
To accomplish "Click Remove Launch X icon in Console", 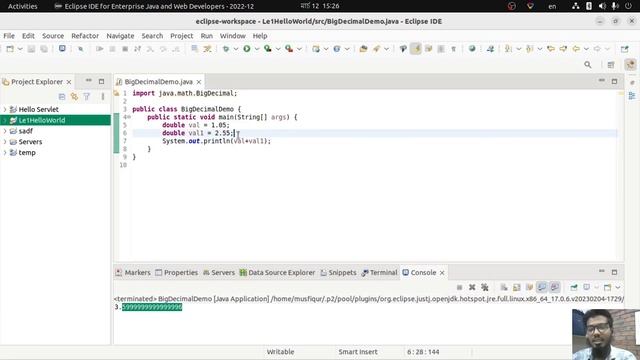I will [x=472, y=287].
